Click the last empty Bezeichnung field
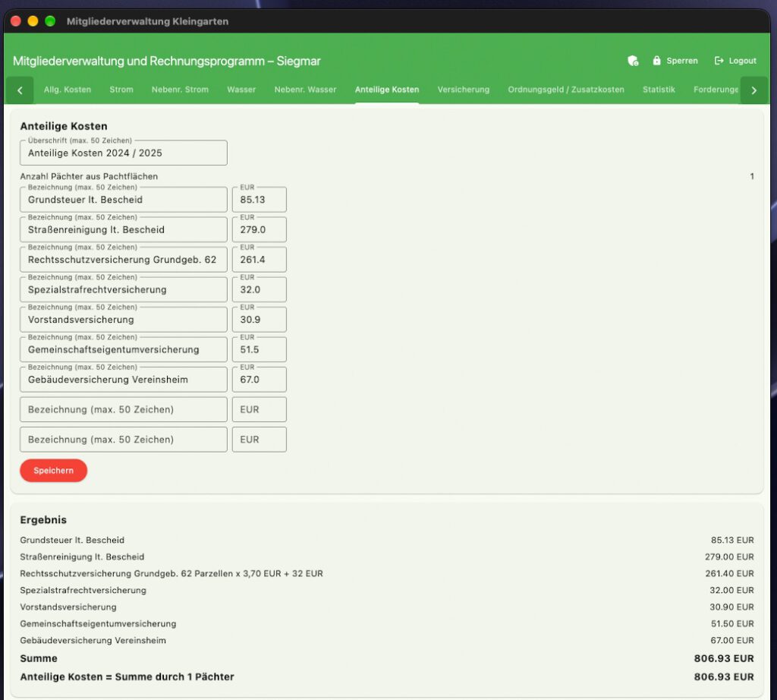777x700 pixels. pos(124,440)
